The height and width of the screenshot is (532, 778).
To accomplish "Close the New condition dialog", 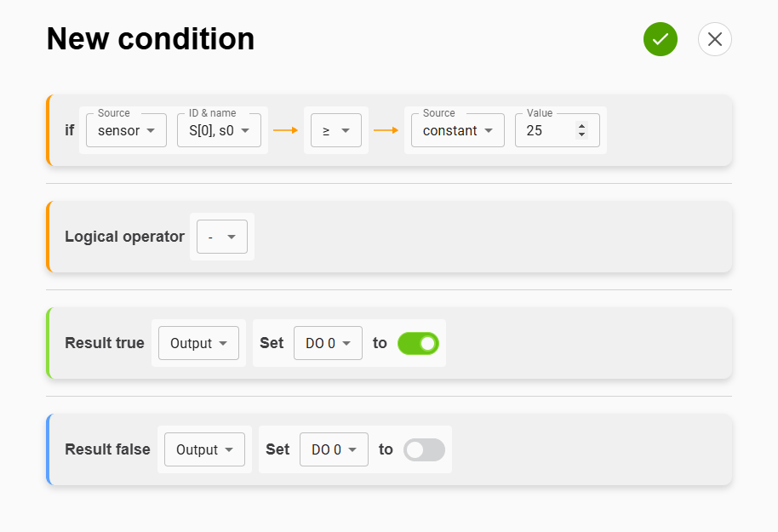I will coord(714,39).
